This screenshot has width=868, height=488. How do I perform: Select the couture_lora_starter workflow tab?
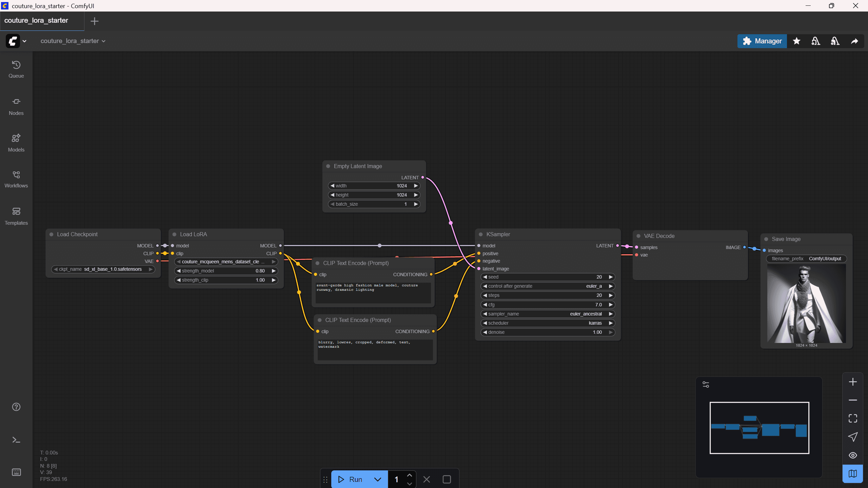[36, 21]
